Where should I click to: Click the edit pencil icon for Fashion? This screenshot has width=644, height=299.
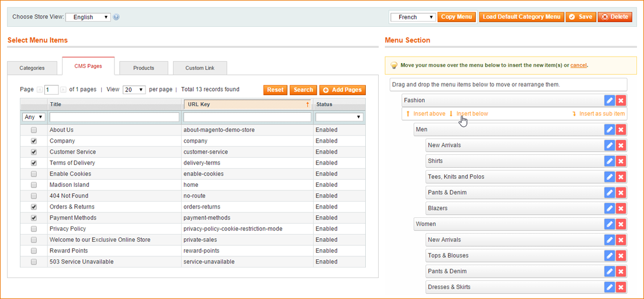pyautogui.click(x=610, y=100)
